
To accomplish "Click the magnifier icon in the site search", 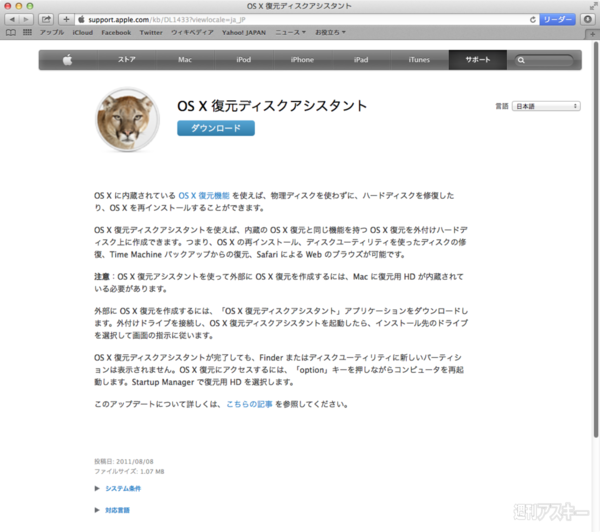I will (521, 60).
